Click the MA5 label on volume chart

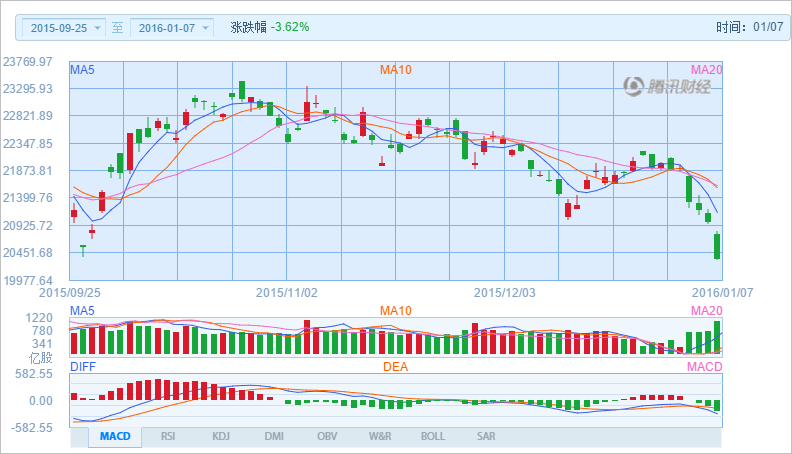pos(82,311)
